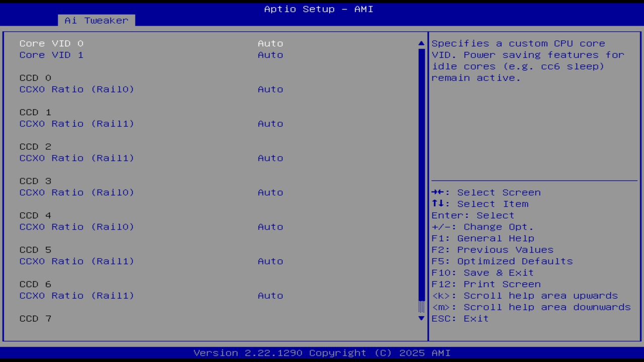Open the Core VID 1 value selector
This screenshot has height=362, width=644.
click(270, 55)
